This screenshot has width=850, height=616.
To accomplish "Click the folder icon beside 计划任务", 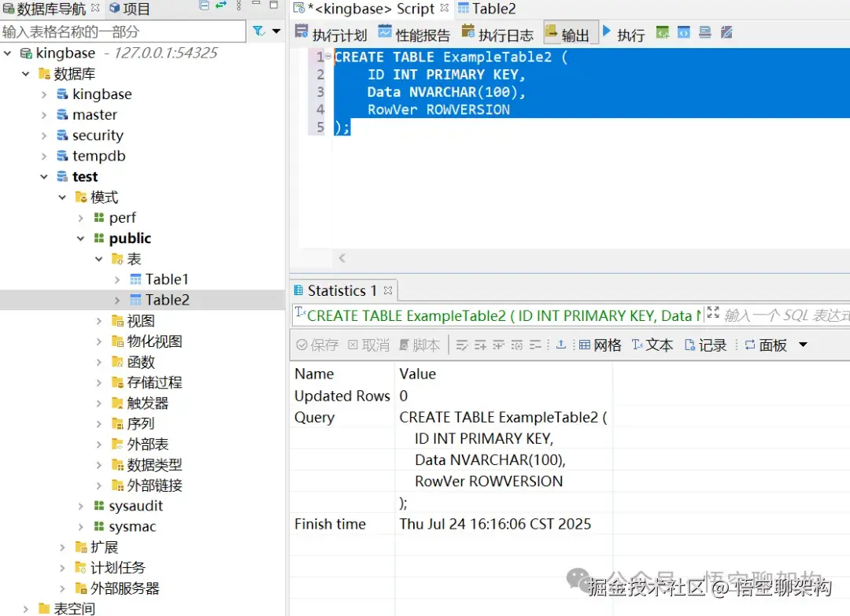I will click(81, 568).
